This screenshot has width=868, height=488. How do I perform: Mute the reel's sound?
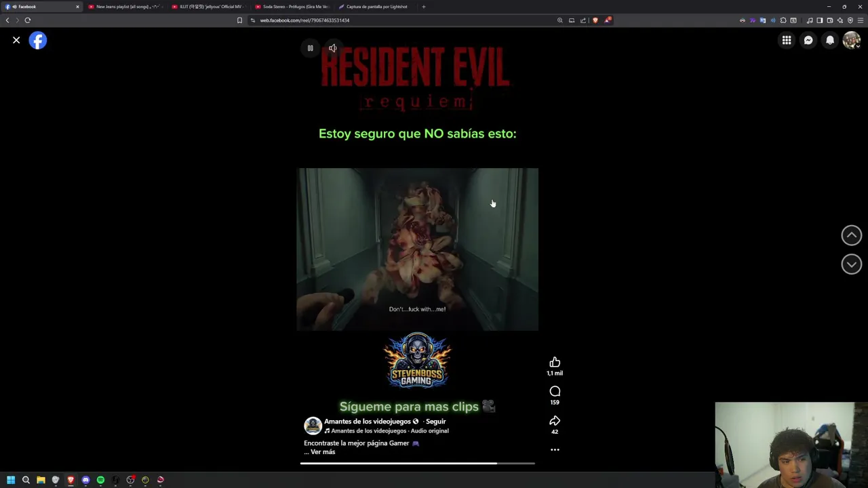tap(332, 48)
